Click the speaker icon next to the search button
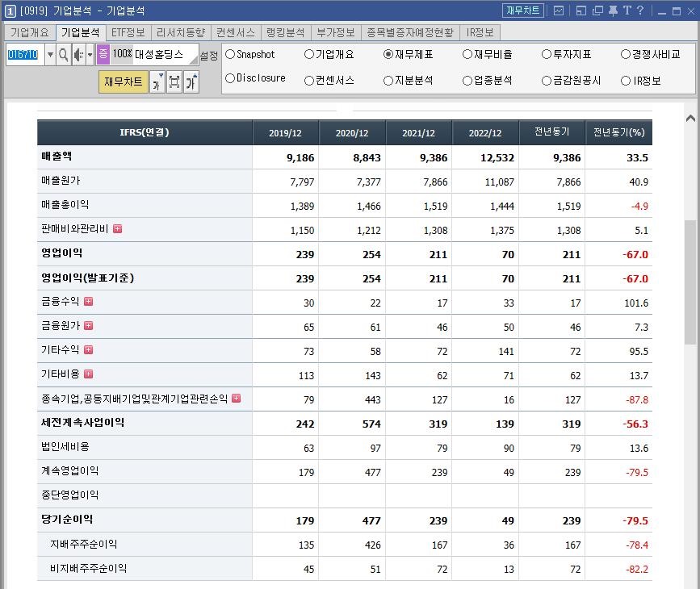Image resolution: width=700 pixels, height=589 pixels. [78, 55]
